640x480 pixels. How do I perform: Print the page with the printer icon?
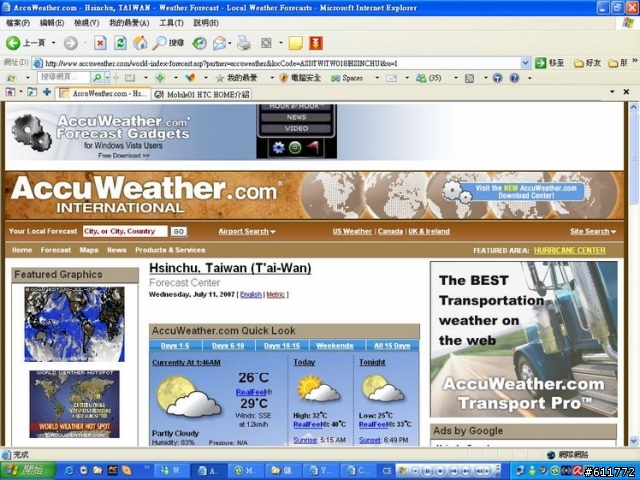pos(244,43)
